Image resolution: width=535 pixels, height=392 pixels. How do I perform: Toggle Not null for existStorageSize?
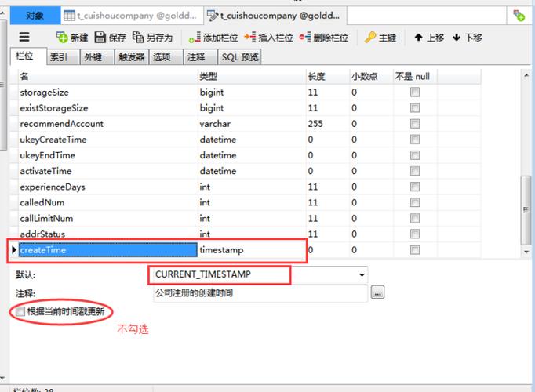click(x=415, y=108)
